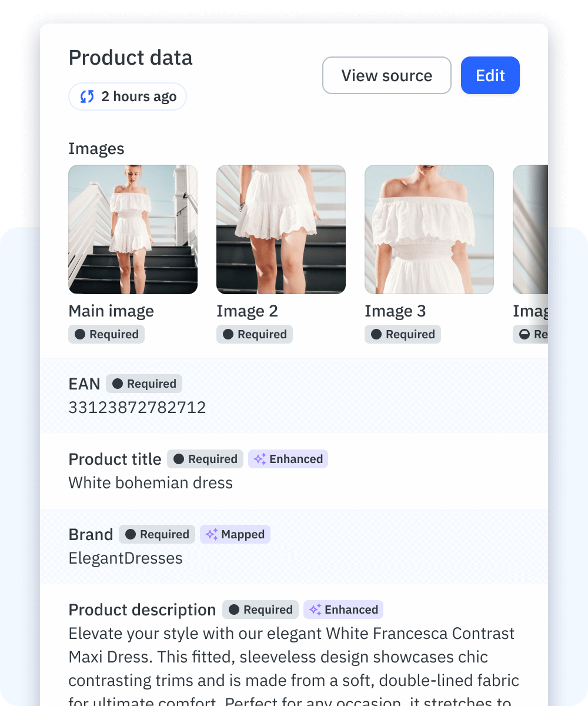Click the dot icon under Main image
The image size is (588, 706).
click(80, 334)
